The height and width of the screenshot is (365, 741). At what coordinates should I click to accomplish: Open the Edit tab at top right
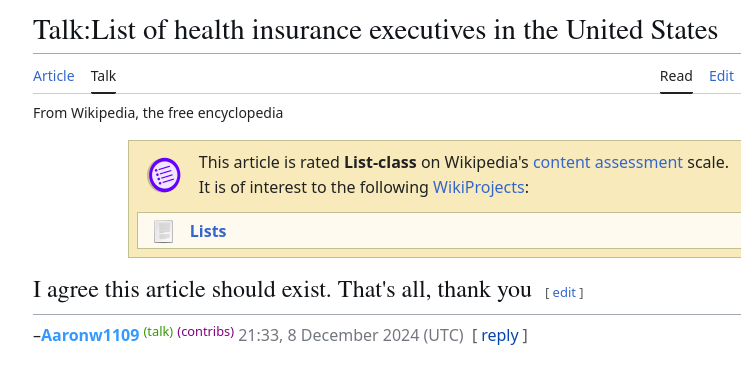coord(722,76)
